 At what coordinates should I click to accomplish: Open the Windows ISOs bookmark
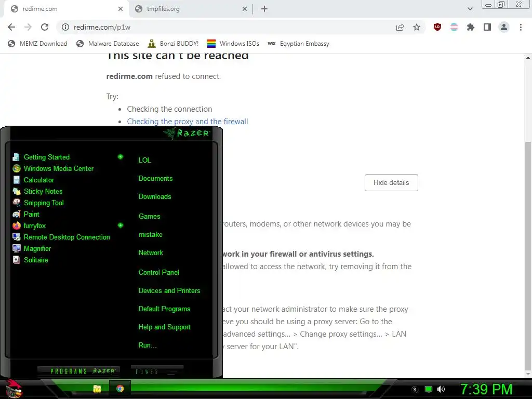pos(233,44)
